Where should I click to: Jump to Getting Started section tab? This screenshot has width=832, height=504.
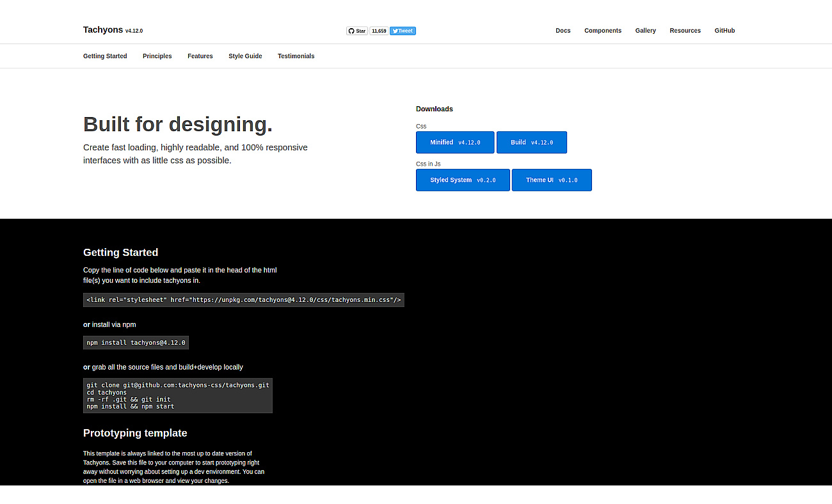(x=105, y=56)
